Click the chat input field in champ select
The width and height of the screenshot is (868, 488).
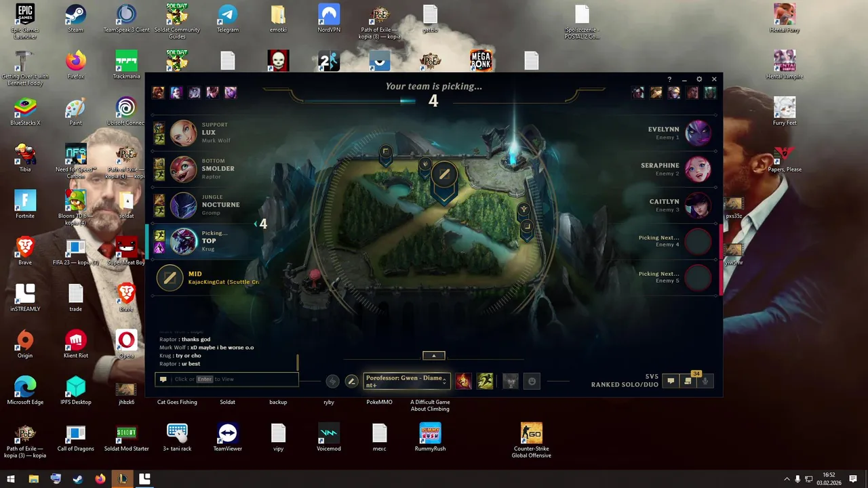226,379
